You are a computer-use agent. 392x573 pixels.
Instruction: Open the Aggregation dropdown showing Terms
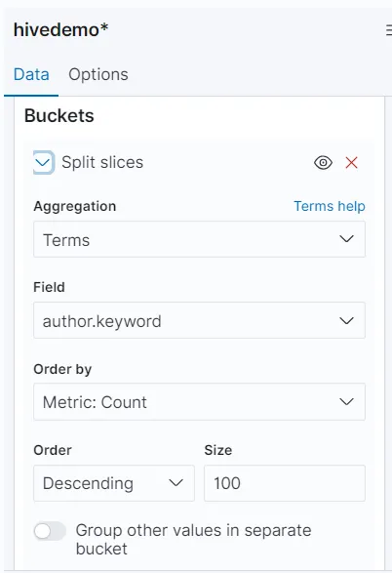tap(199, 239)
